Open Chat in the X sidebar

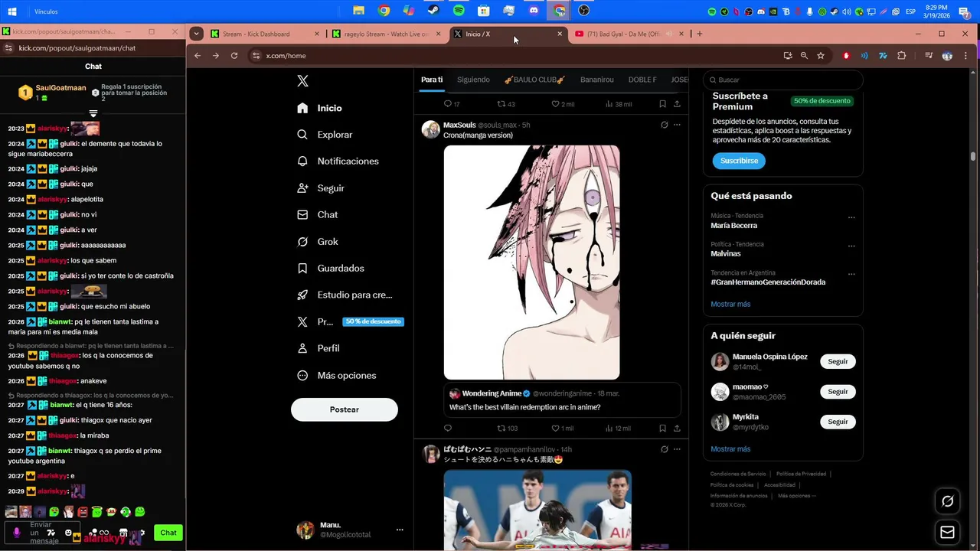318,215
